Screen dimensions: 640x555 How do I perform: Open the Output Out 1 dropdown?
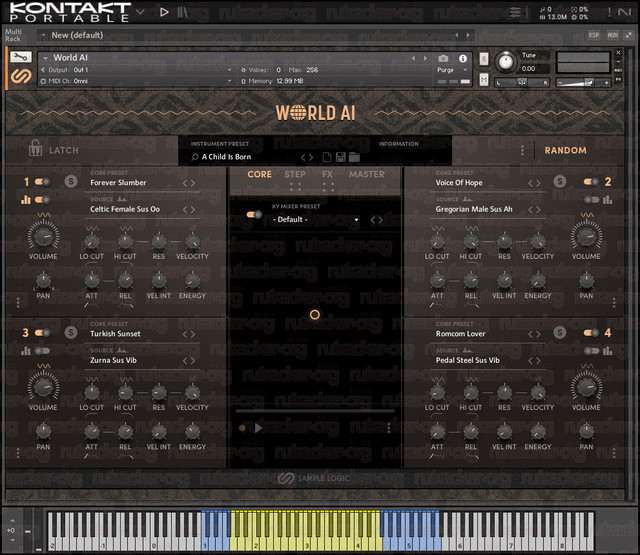pyautogui.click(x=229, y=70)
